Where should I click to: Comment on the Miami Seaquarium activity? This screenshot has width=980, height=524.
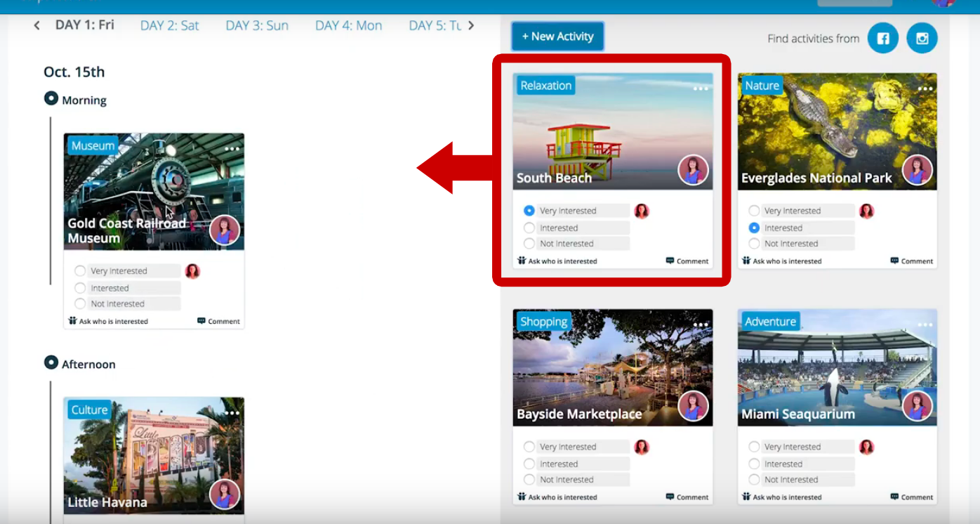912,497
